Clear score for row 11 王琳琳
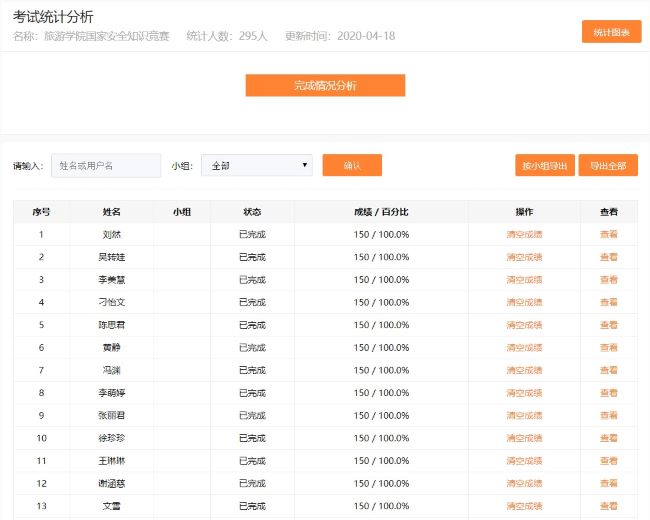 [524, 461]
